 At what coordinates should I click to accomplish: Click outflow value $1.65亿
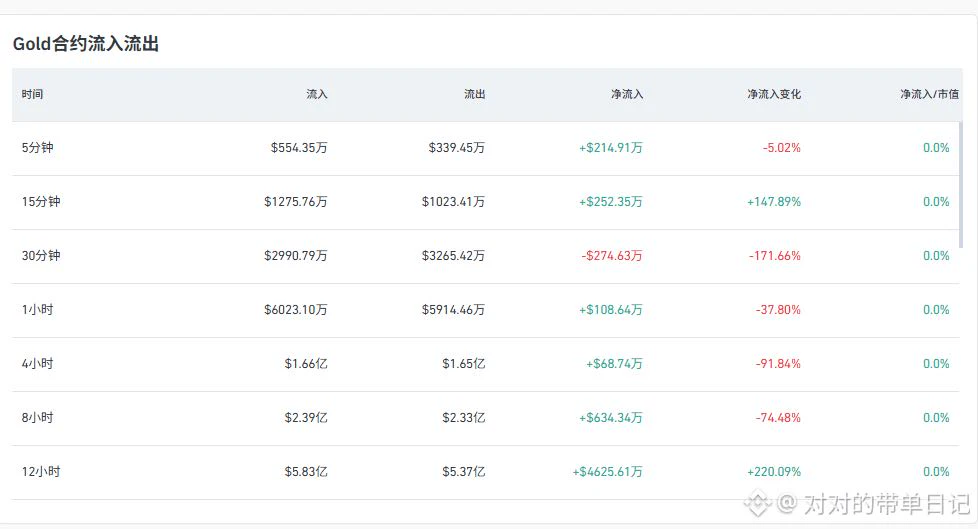(x=463, y=364)
